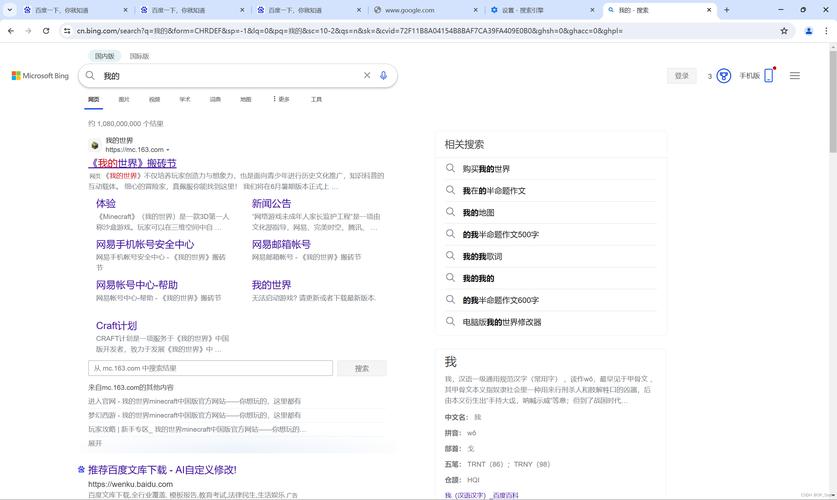Search related term 我的地图

pos(478,212)
